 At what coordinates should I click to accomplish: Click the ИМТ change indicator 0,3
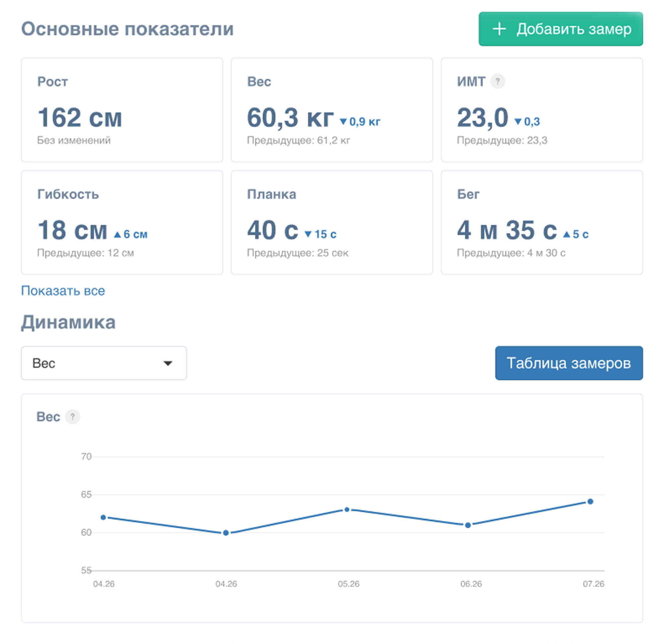pos(527,121)
